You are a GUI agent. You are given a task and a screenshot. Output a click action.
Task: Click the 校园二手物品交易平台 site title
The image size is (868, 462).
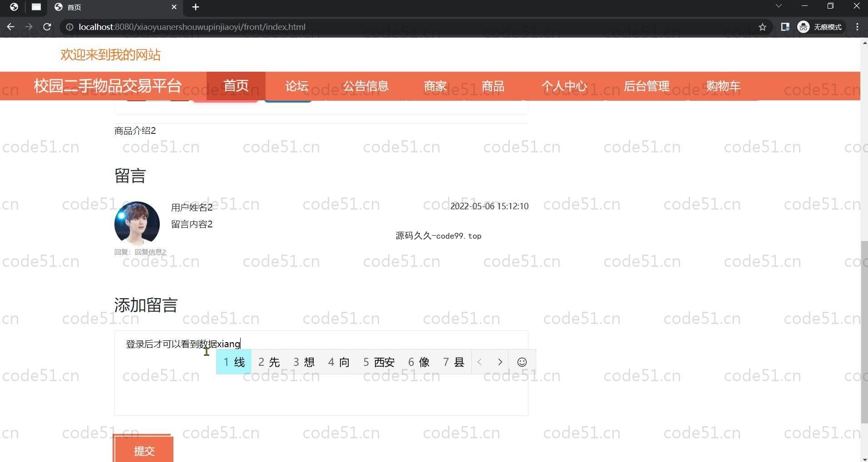[108, 86]
